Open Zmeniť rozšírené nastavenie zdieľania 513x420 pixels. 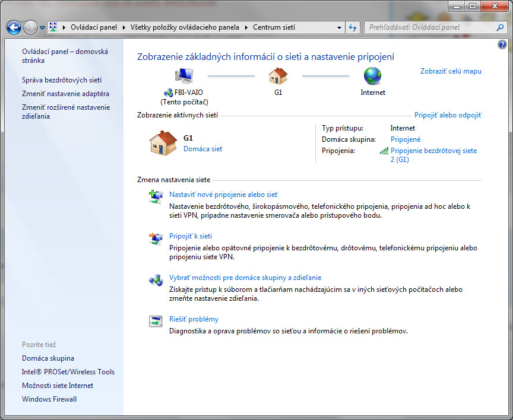(x=66, y=112)
